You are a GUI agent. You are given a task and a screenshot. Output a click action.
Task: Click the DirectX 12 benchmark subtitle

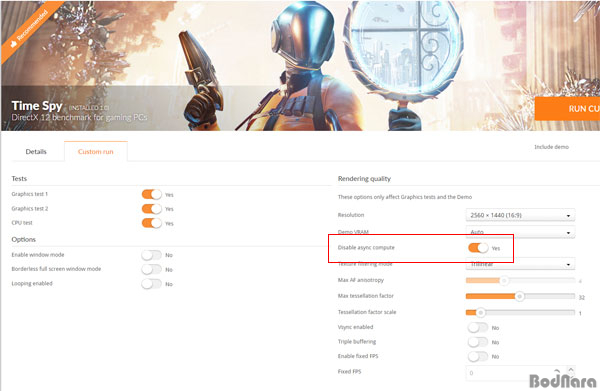pyautogui.click(x=79, y=117)
